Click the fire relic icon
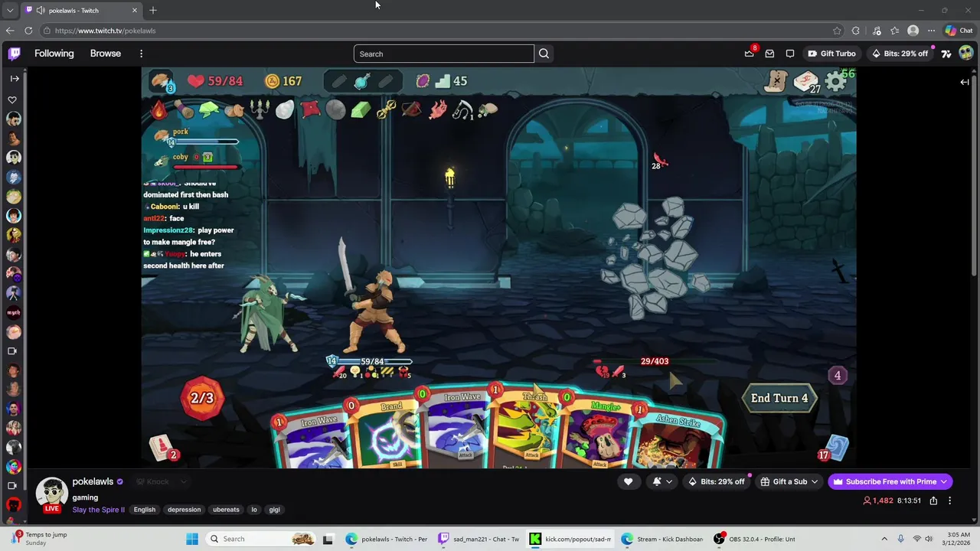Screen dimensions: 980x551 tap(158, 110)
